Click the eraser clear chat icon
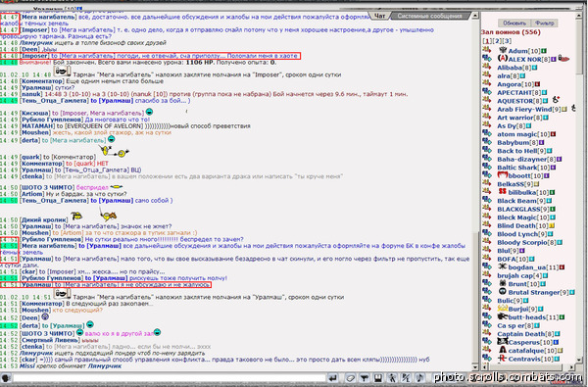The height and width of the screenshot is (387, 588). (x=350, y=378)
